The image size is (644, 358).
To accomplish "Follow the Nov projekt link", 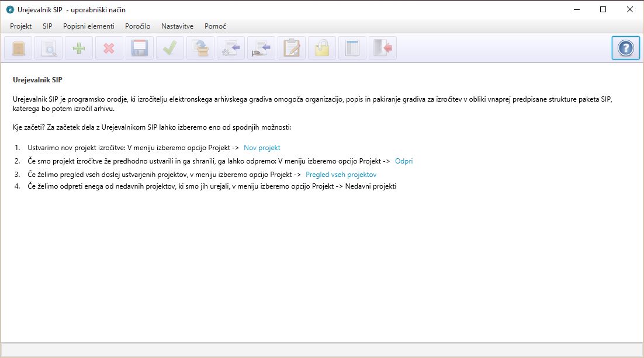I will point(262,148).
